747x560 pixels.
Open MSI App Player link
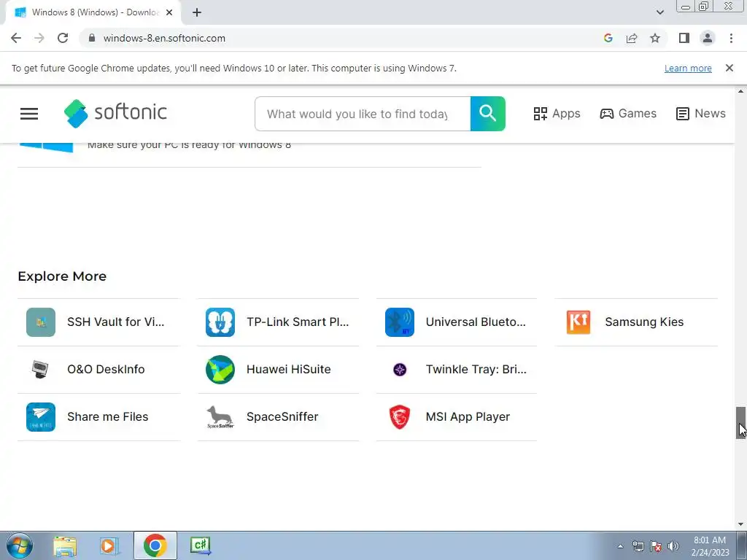(468, 417)
